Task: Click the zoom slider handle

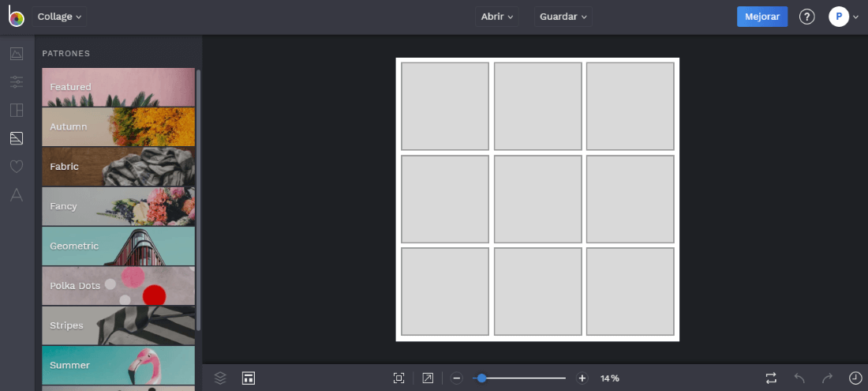Action: 481,378
